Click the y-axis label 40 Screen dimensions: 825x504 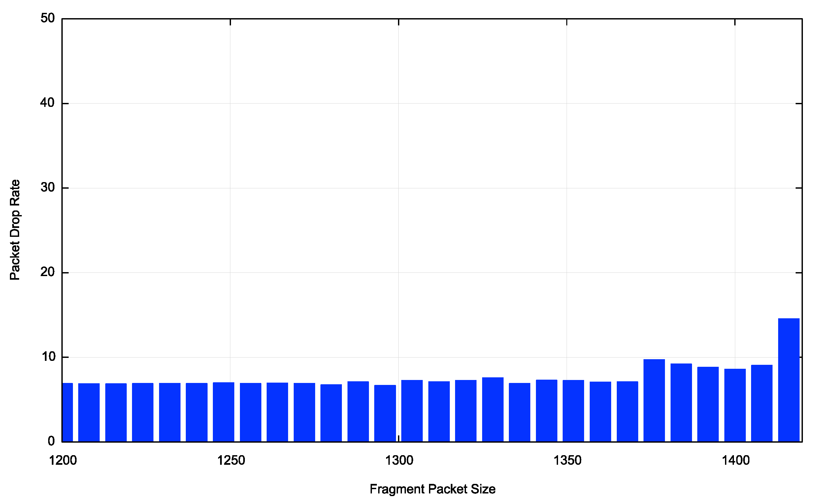pos(48,103)
